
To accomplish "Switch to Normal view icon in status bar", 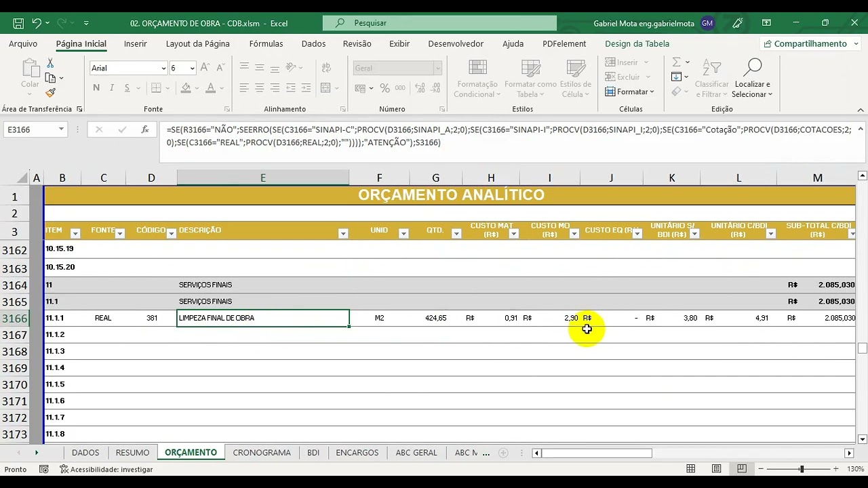I will (691, 469).
